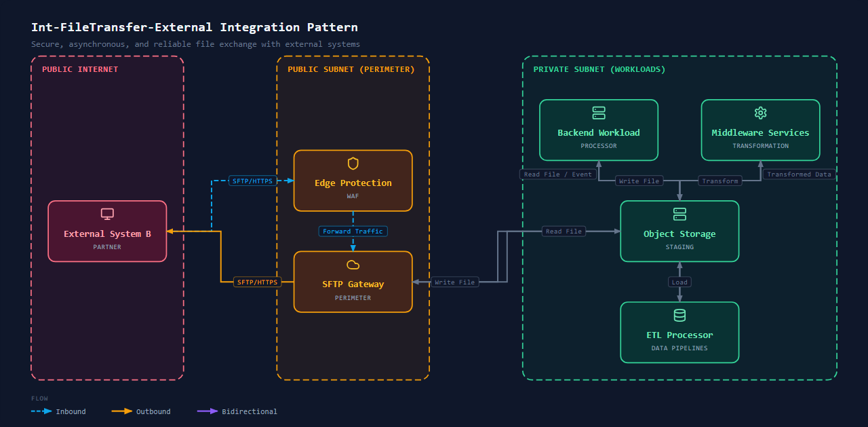Screen dimensions: 868x427
Task: Click the PROCESSOR subtitle under Backend Workload
Action: (x=599, y=146)
